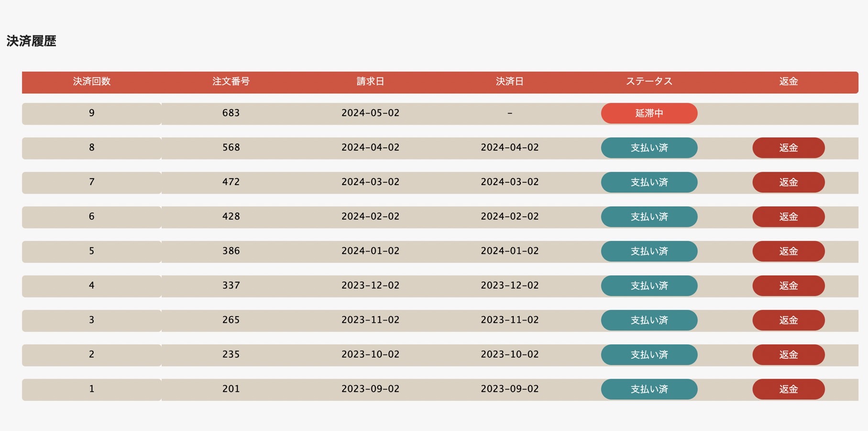Select order number 683 cell
Viewport: 868px width, 431px height.
231,113
